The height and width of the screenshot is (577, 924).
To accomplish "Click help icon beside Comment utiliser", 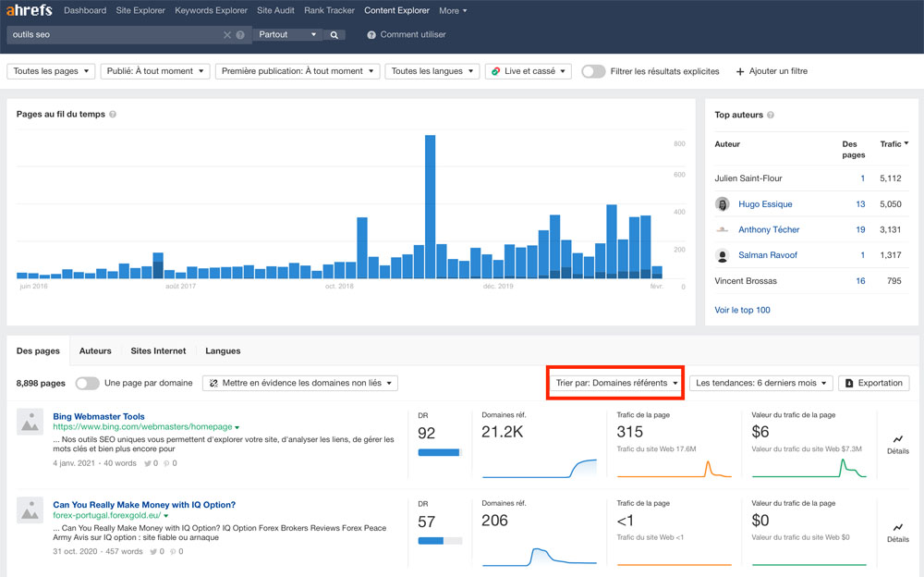I will [371, 35].
